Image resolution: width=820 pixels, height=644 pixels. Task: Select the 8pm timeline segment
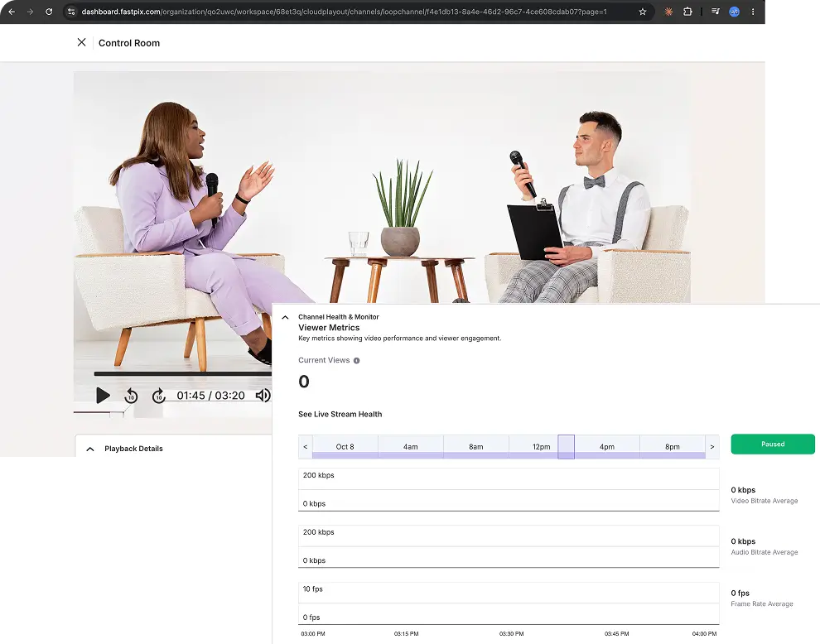point(673,447)
